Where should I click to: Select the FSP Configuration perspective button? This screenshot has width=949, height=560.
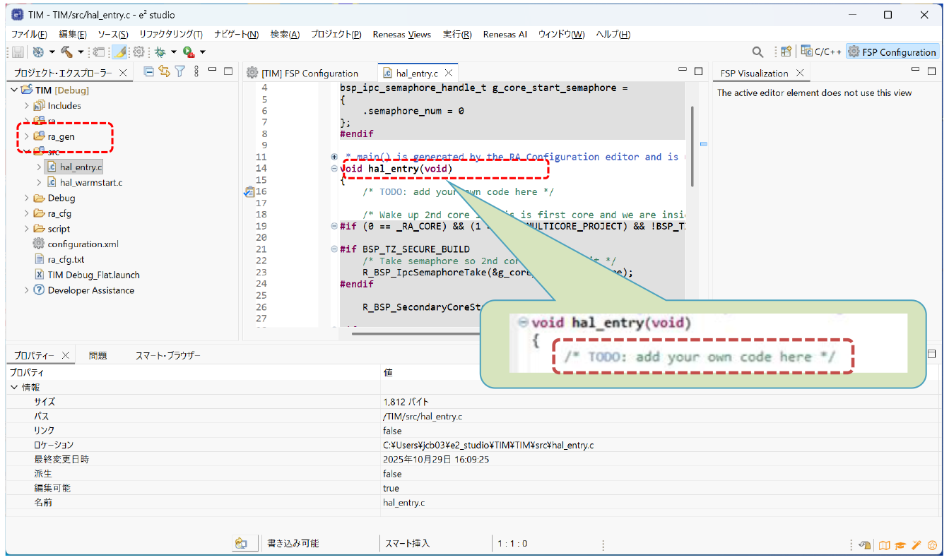tap(892, 52)
